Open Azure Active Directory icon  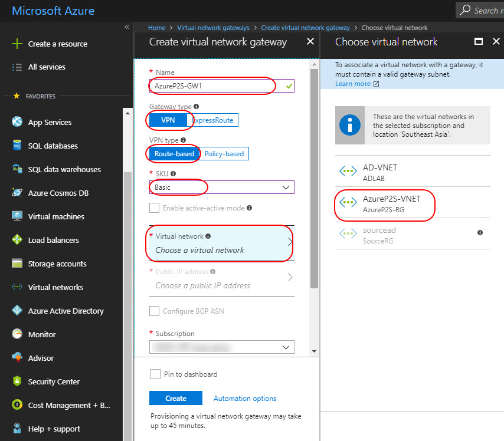17,310
